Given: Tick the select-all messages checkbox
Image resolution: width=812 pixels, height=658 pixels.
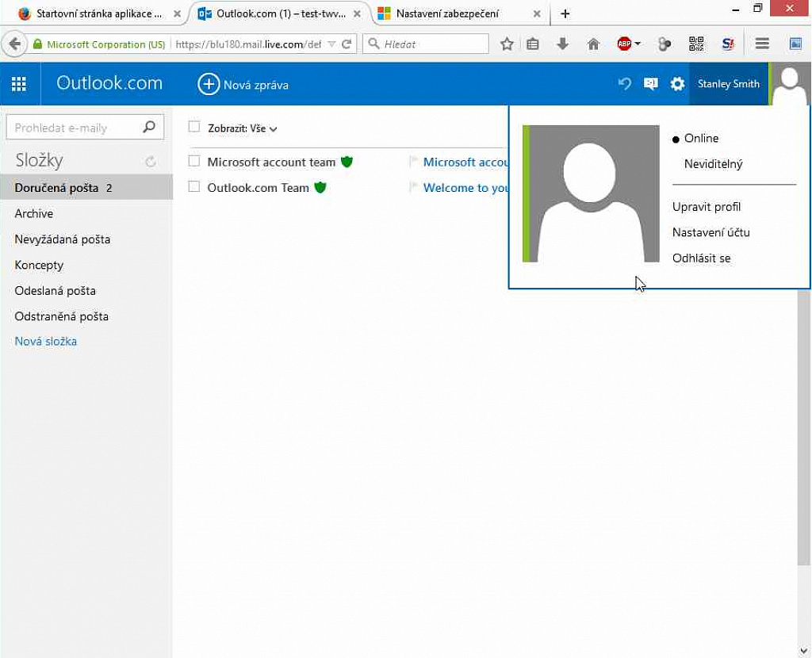Looking at the screenshot, I should (194, 127).
